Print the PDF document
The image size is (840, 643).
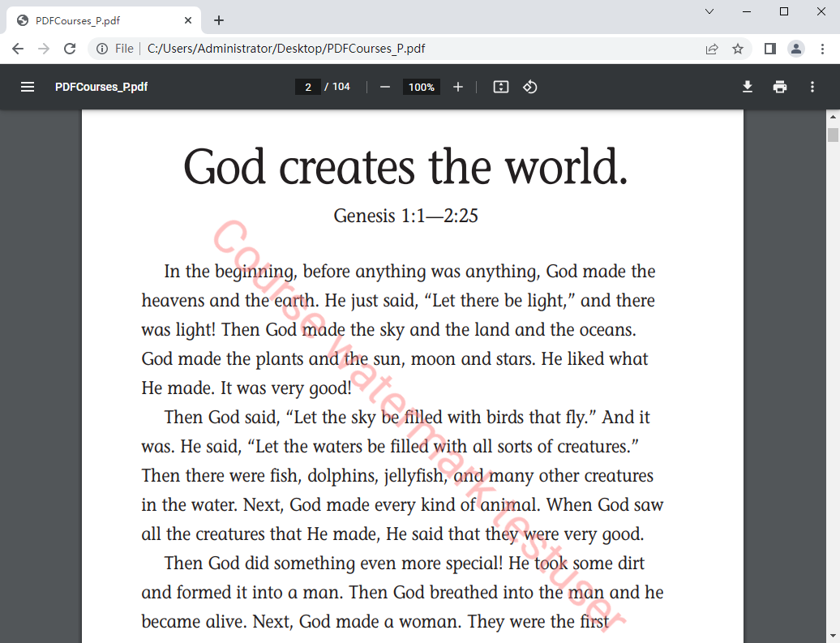780,87
